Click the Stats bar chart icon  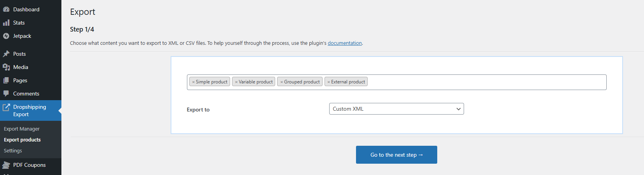click(x=6, y=23)
